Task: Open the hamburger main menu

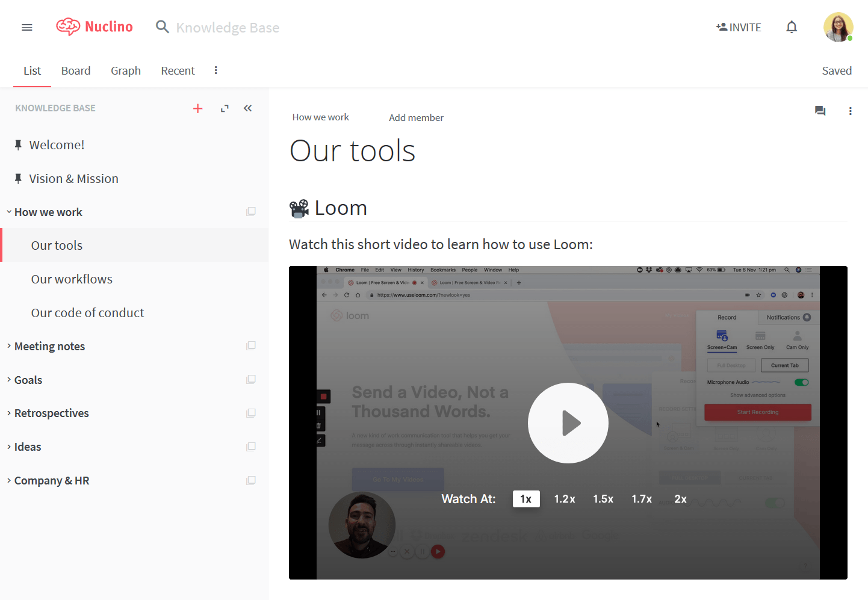Action: [27, 27]
